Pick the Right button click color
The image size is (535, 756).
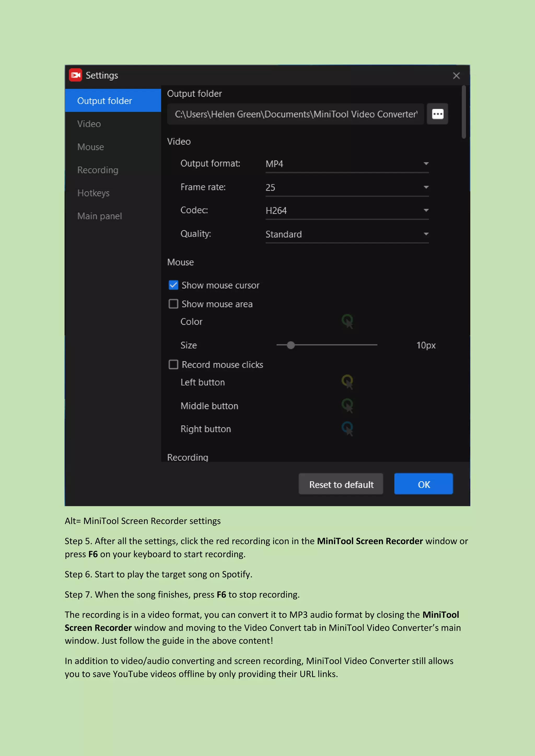(x=347, y=428)
